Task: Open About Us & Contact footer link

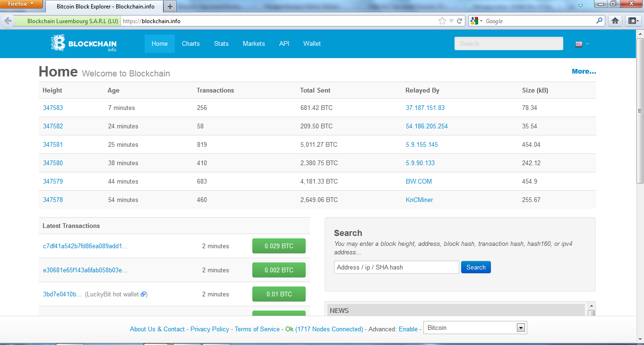Action: click(x=157, y=329)
